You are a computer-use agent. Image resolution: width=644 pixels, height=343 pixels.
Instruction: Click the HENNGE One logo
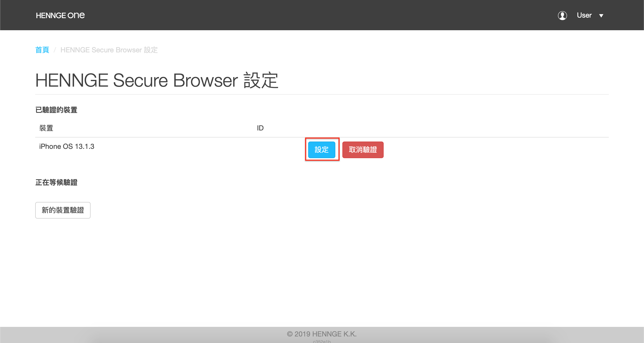60,15
